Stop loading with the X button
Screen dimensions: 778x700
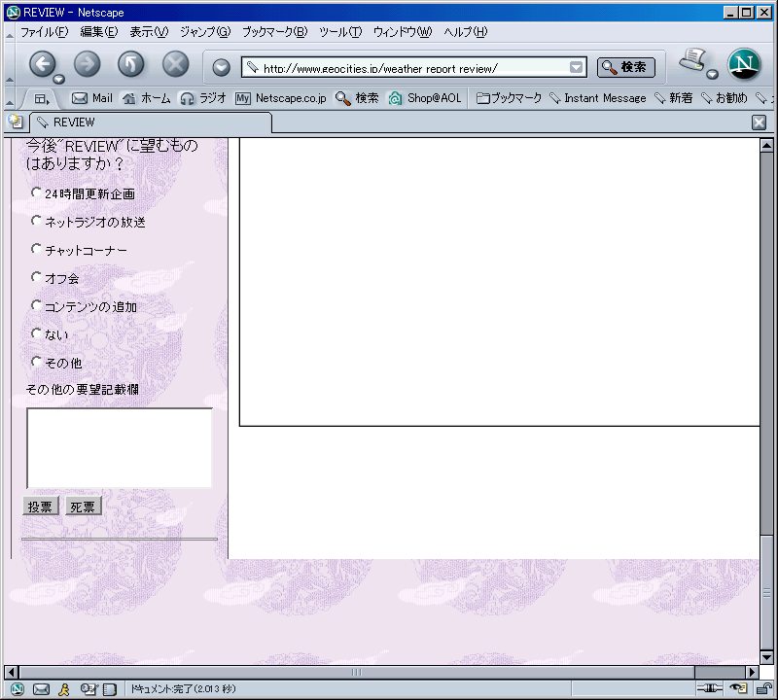click(x=176, y=64)
